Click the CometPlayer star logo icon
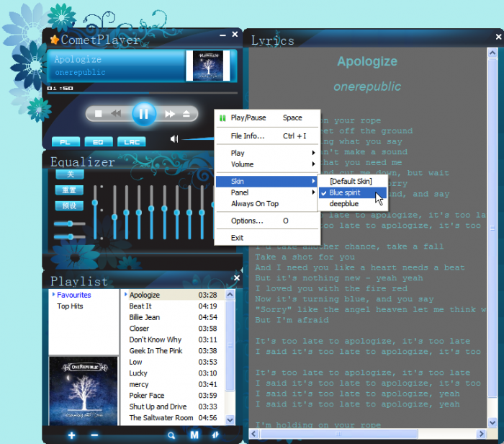 [54, 40]
